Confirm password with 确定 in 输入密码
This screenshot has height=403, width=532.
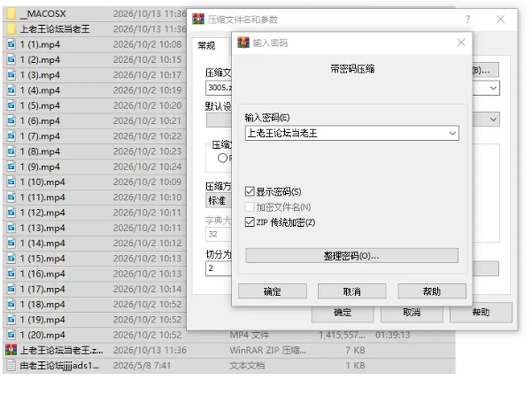(273, 291)
